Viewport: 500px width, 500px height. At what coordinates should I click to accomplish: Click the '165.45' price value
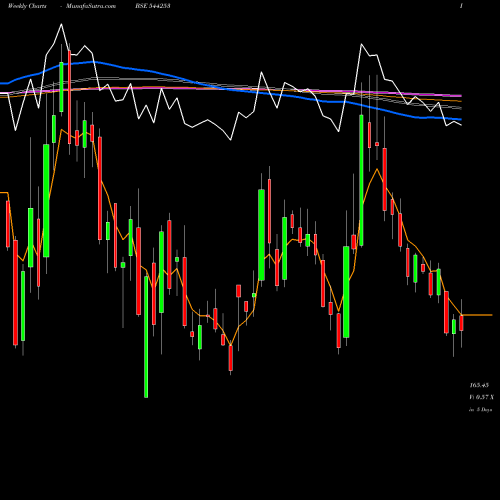pos(479,385)
